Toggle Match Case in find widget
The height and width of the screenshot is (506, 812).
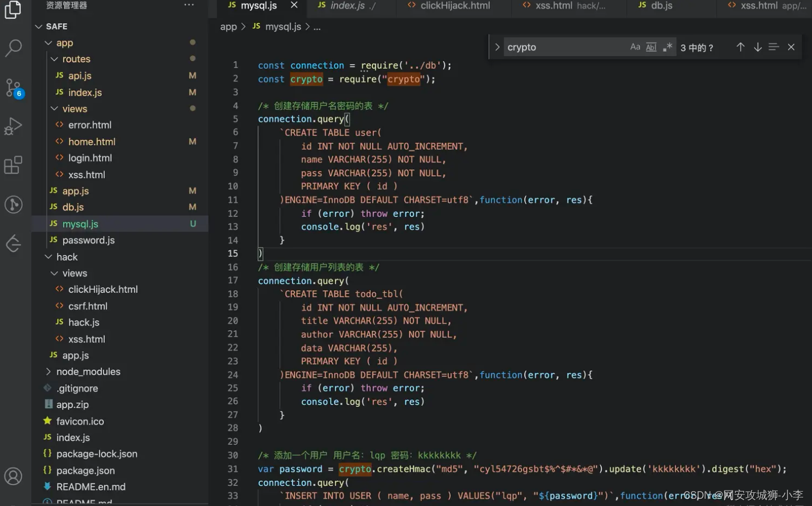(x=635, y=47)
